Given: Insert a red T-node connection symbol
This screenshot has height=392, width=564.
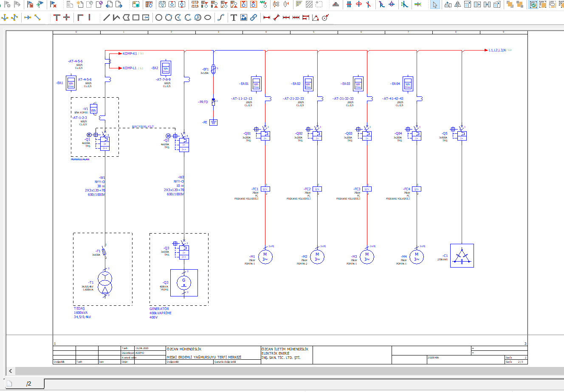Looking at the screenshot, I should point(57,18).
